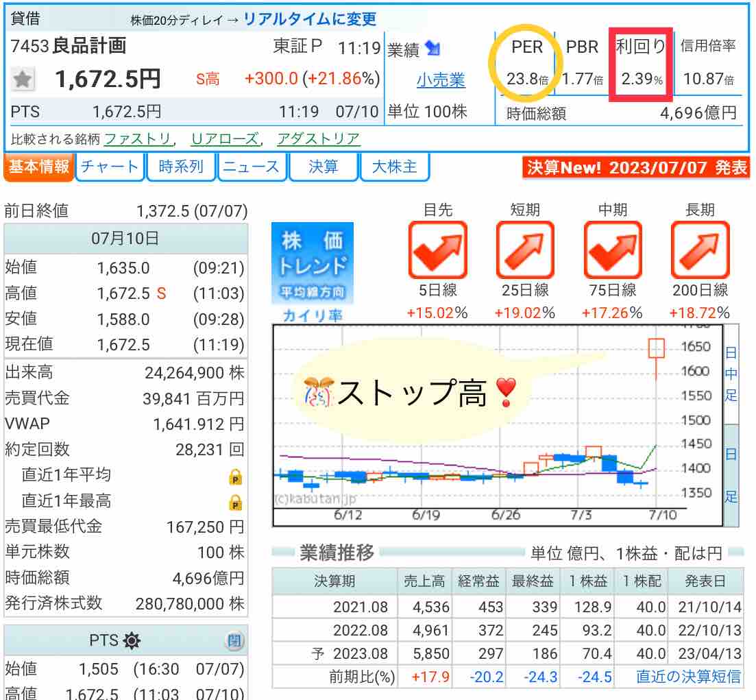The height and width of the screenshot is (700, 756).
Task: Open compared stock アダストリア link
Action: tap(318, 139)
